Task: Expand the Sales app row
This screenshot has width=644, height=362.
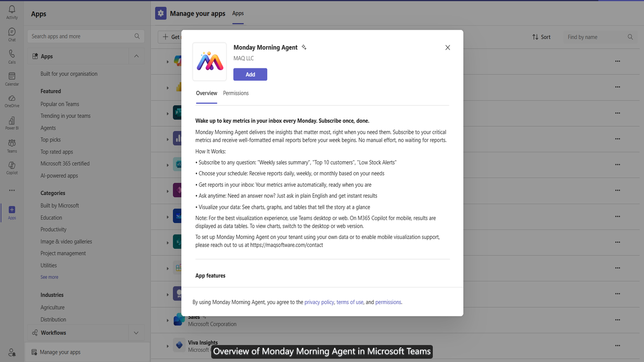Action: coord(167,321)
